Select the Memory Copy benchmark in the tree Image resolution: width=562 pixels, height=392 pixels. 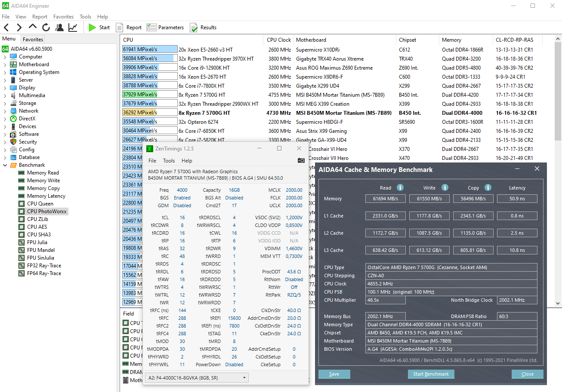pyautogui.click(x=43, y=188)
